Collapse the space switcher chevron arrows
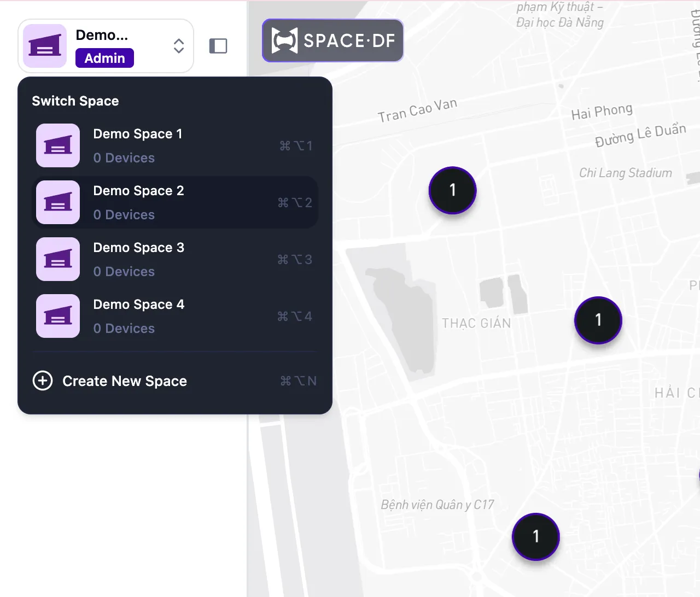The width and height of the screenshot is (700, 597). pos(178,46)
